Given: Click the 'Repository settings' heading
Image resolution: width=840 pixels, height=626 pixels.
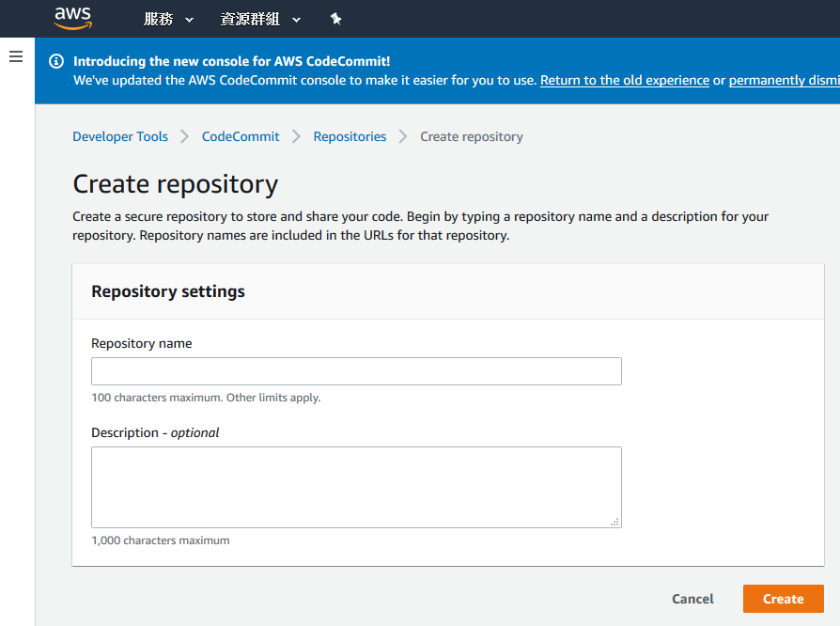Looking at the screenshot, I should 168,291.
